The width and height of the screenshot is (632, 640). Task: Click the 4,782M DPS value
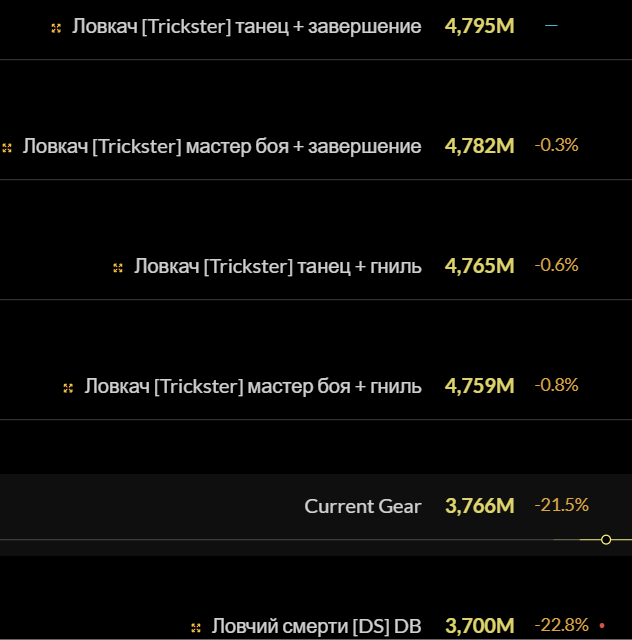479,146
